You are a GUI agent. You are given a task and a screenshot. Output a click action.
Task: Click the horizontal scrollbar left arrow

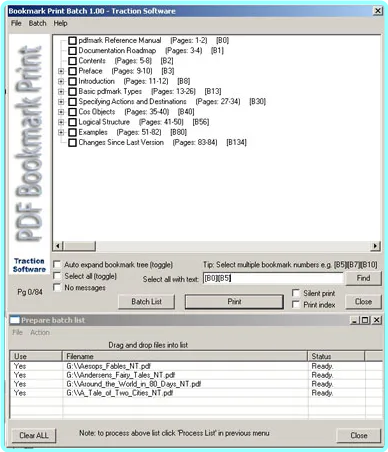[58, 246]
